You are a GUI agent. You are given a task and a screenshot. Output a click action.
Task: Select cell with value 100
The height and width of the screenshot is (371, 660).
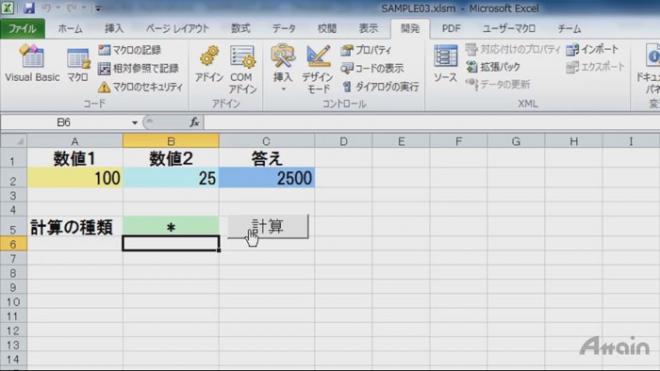75,178
